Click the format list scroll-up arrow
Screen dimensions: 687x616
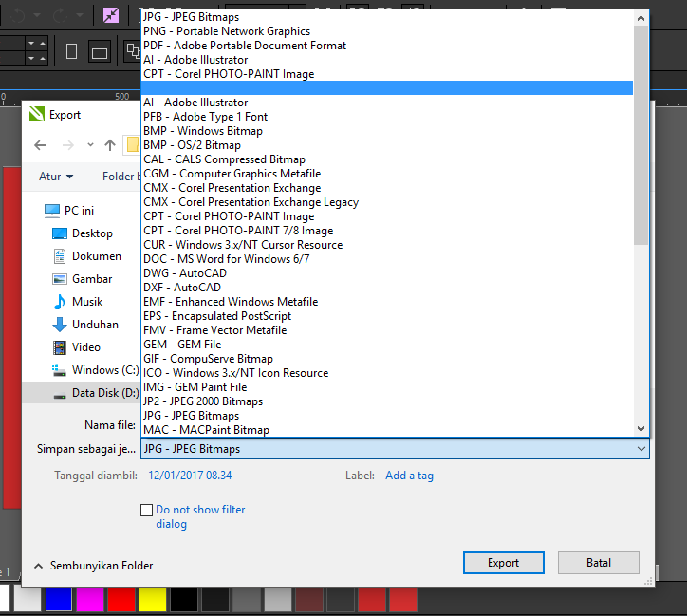[641, 18]
